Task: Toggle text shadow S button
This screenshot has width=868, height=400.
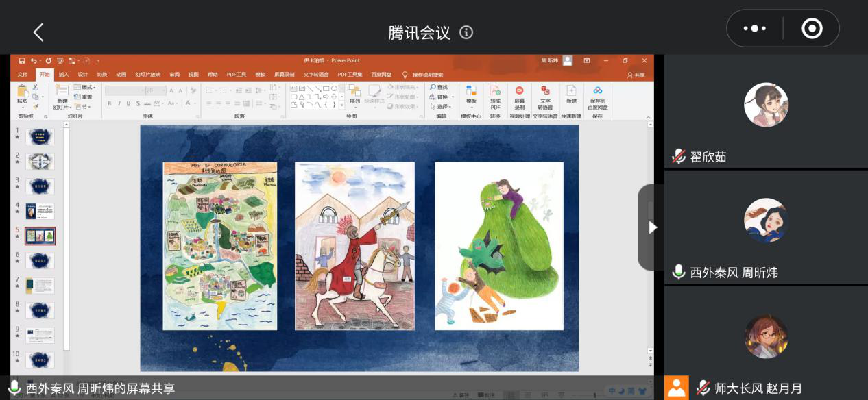Action: click(x=138, y=104)
